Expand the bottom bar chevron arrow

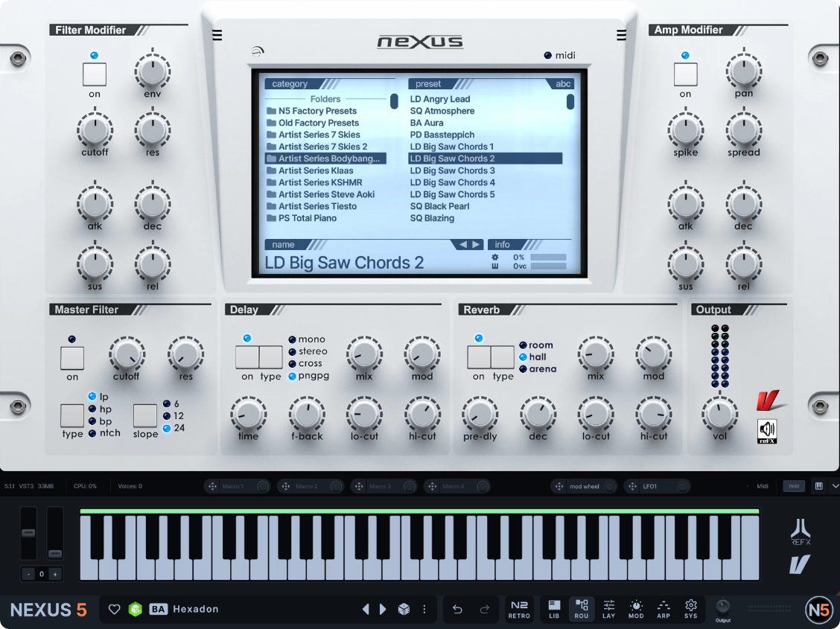pos(836,486)
